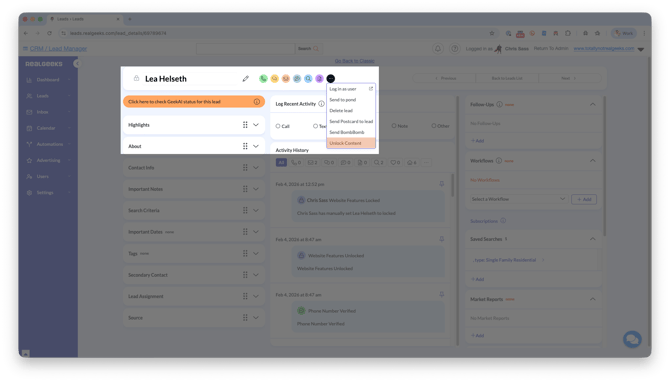Viewport: 670px width, 382px height.
Task: Click Go Back to Classic link
Action: (x=355, y=61)
